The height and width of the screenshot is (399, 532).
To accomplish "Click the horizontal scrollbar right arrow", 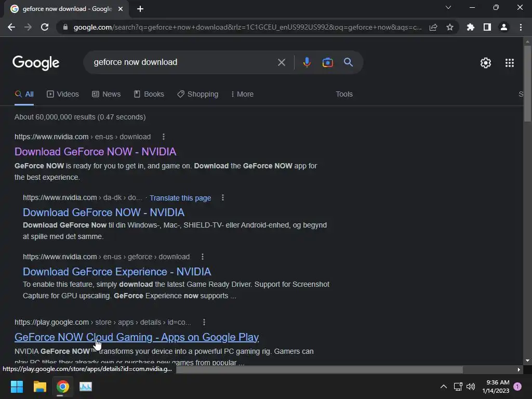I will point(519,369).
